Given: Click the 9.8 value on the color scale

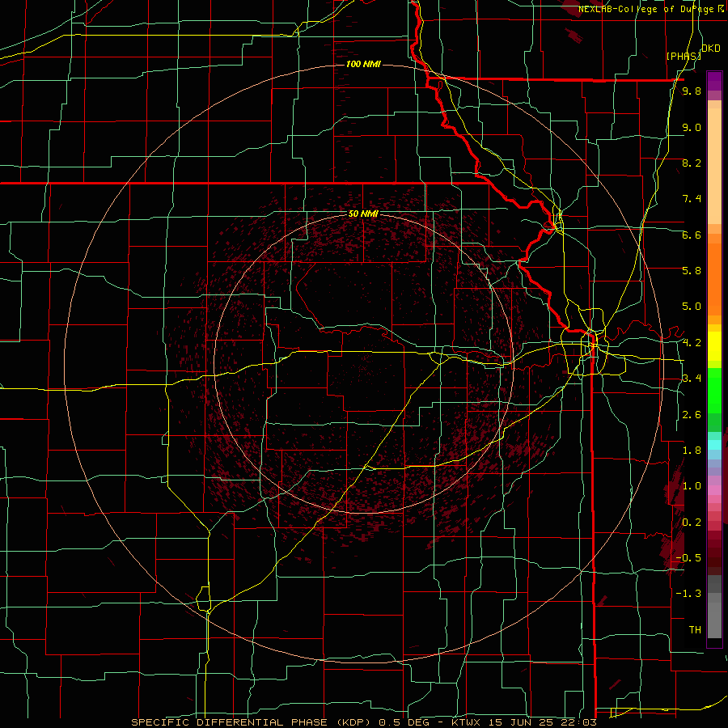Looking at the screenshot, I should click(692, 91).
